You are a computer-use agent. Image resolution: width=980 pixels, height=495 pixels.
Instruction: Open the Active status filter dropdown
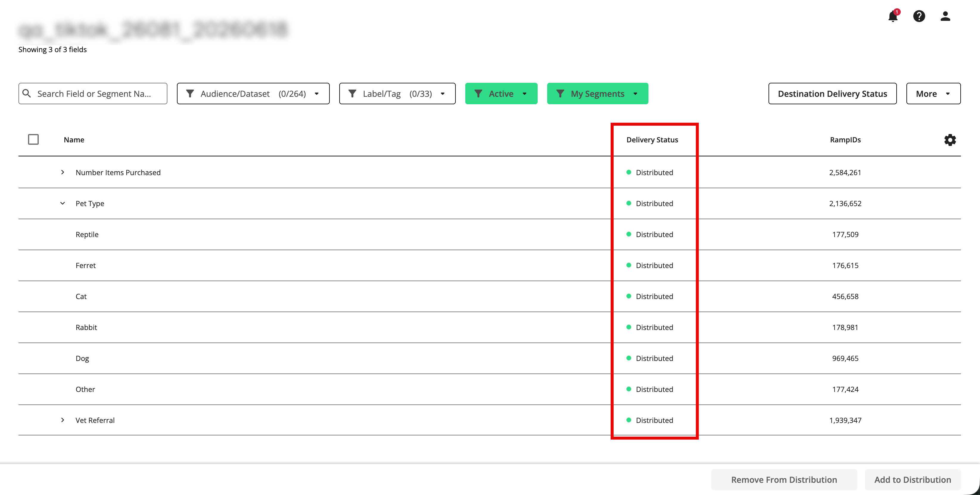pyautogui.click(x=501, y=94)
